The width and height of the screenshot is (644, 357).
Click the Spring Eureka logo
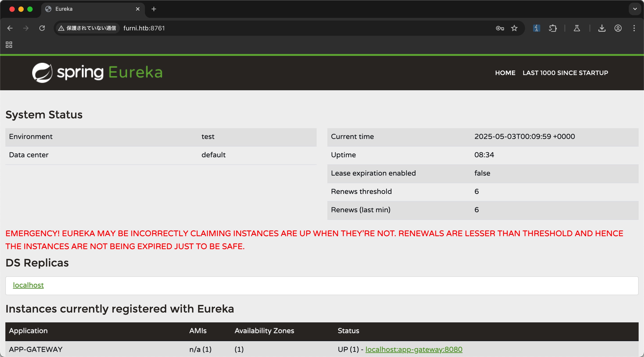97,73
